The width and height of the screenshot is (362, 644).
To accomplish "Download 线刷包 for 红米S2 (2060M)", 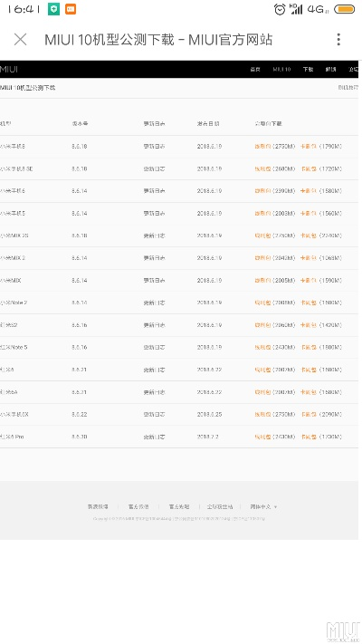I will (262, 325).
